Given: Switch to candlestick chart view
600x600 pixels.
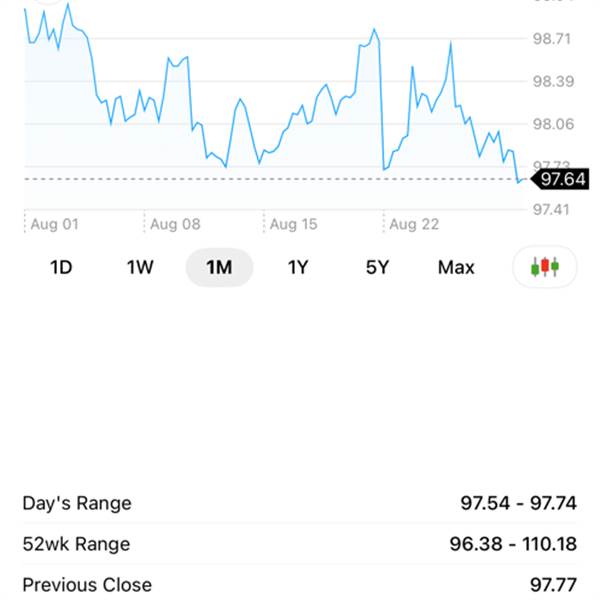Looking at the screenshot, I should point(545,267).
